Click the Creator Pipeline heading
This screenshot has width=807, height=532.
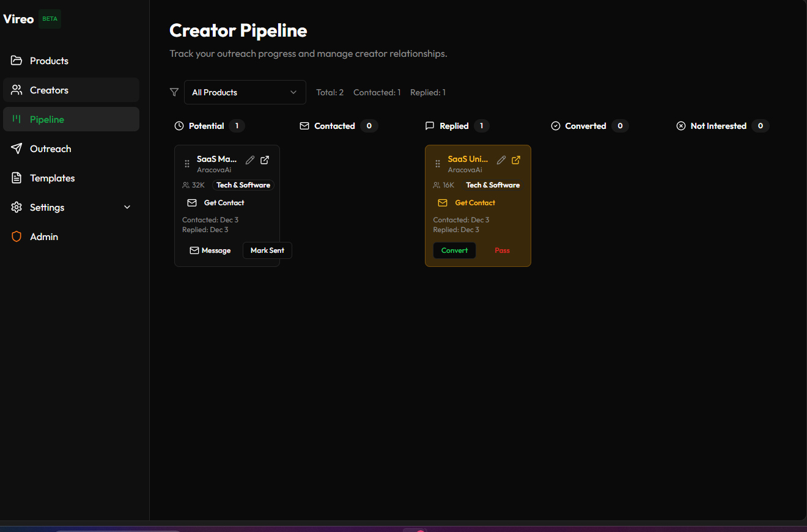point(238,31)
